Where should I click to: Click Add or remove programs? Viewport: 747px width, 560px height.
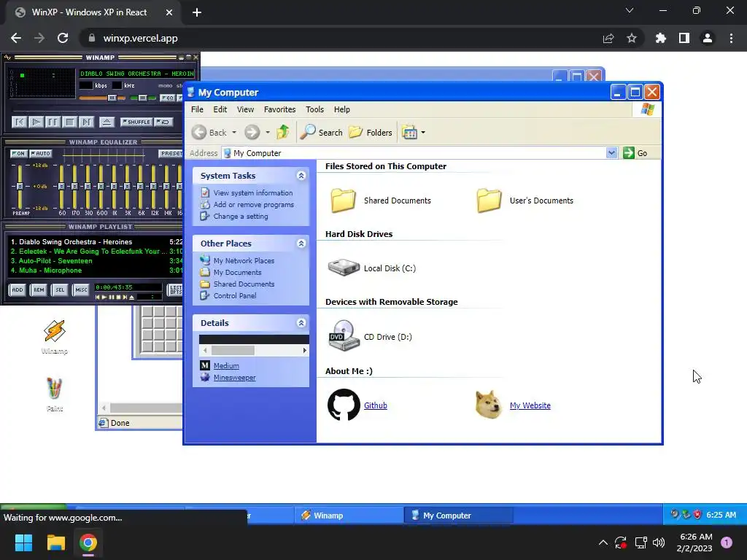253,205
